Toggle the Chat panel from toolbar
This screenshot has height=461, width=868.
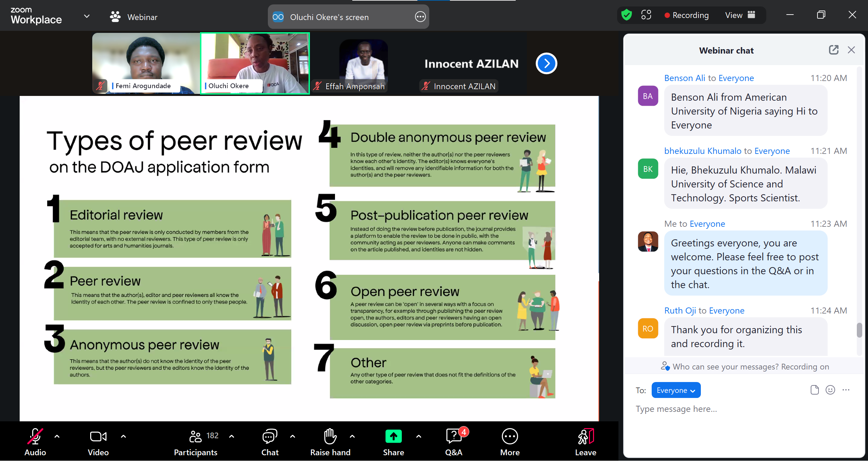click(270, 442)
